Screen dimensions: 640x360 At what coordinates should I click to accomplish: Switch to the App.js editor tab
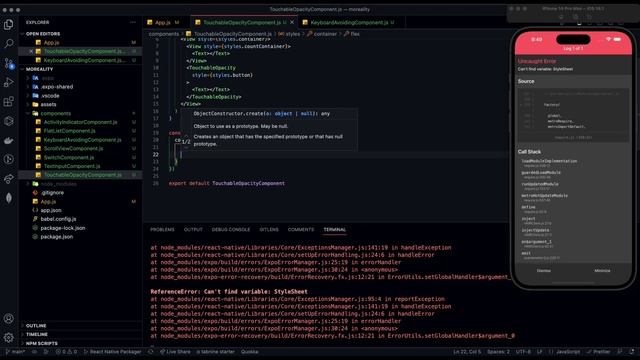coord(162,22)
